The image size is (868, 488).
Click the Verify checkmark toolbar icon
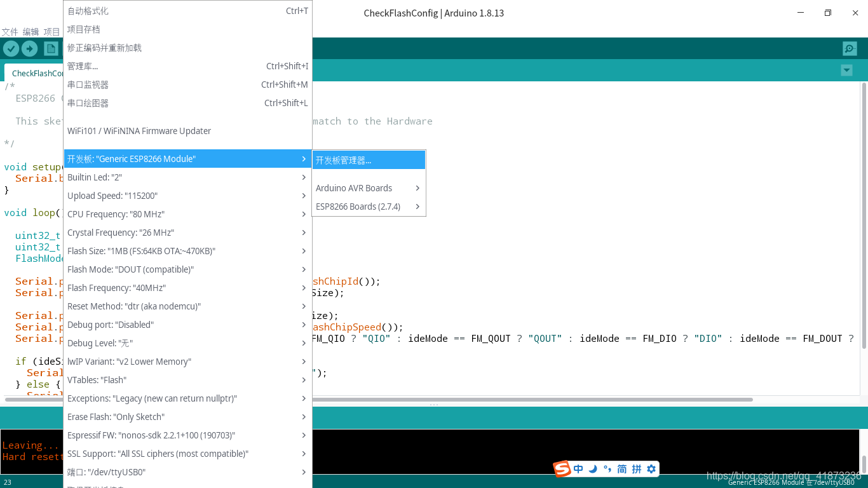pos(11,48)
